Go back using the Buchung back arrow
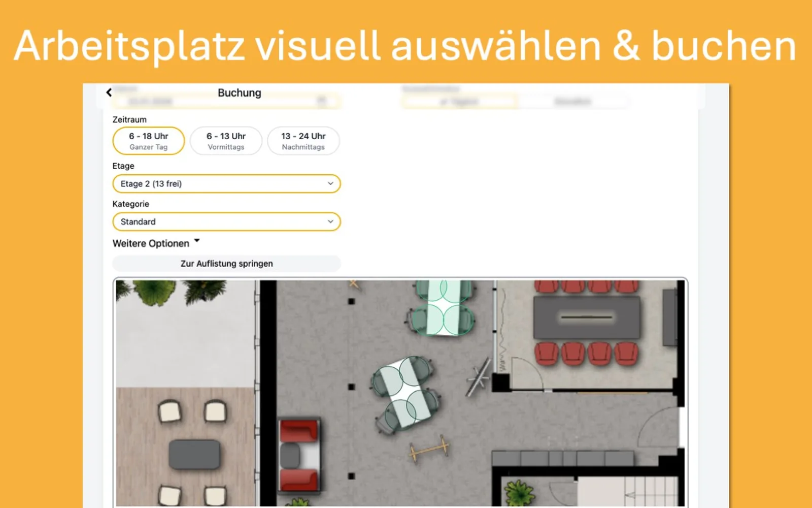812x508 pixels. [x=109, y=92]
